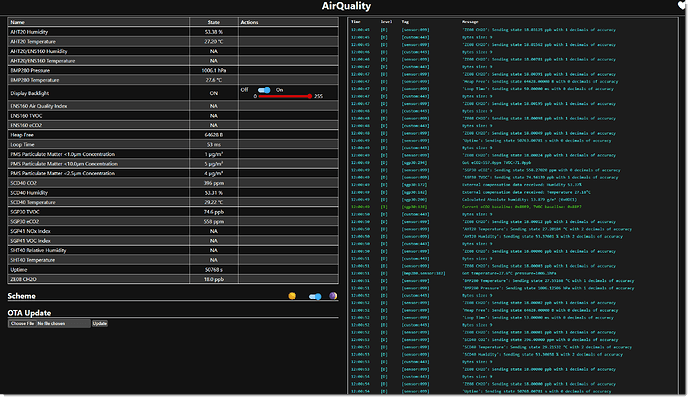This screenshot has height=398, width=690.
Task: Click the 'Got temperature=27.6°C pressure' log message
Action: (509, 273)
